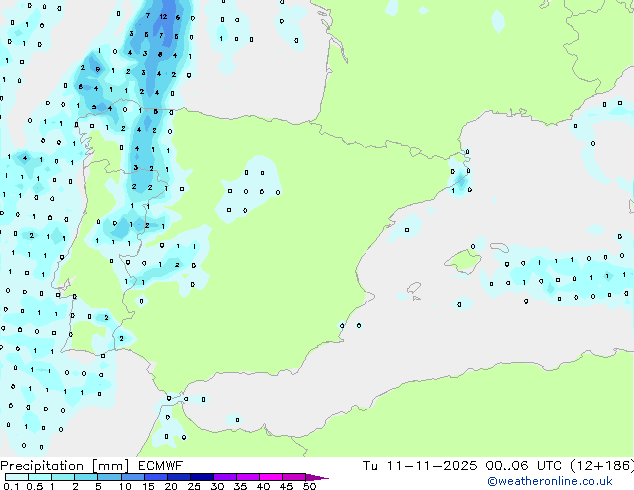The height and width of the screenshot is (490, 634).
Task: Click the legend color segment between 0.1 and 0.5
Action: pos(17,477)
